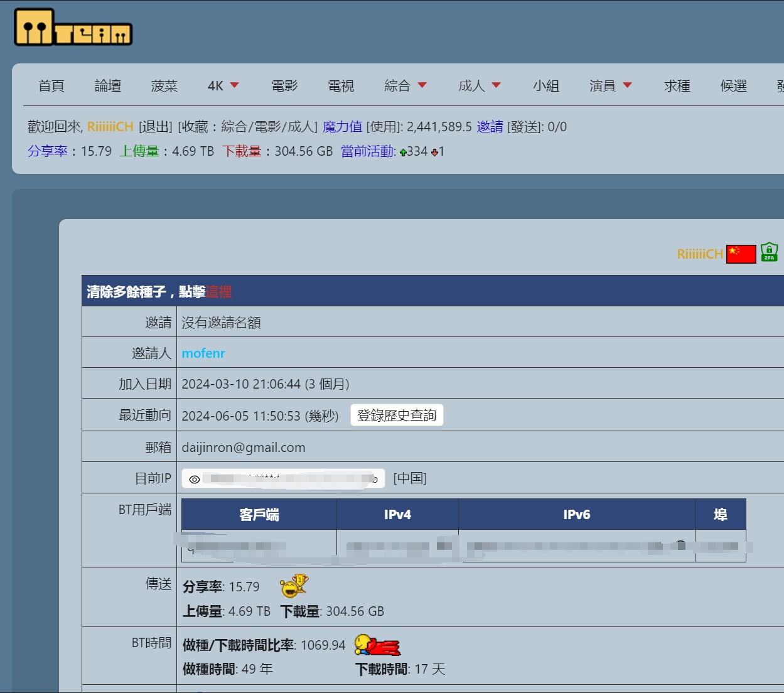Click the 登錄歷史查詢 button

(397, 415)
